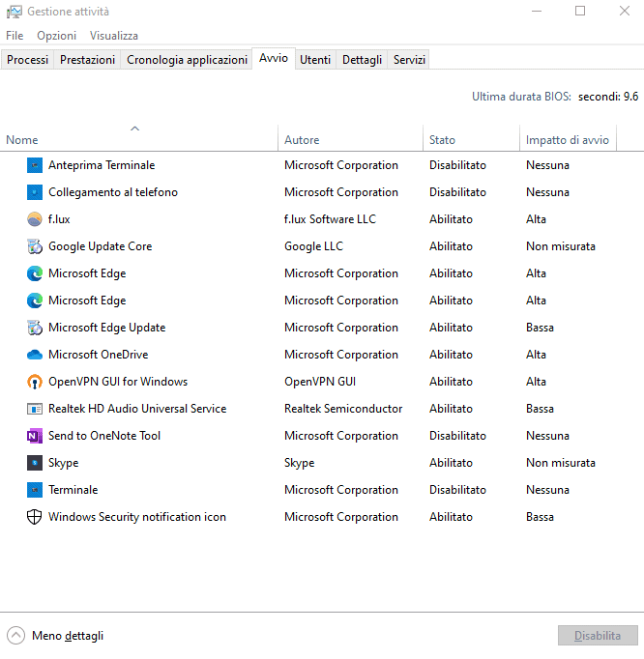This screenshot has height=659, width=644.
Task: Click the Collegamento al telefono icon
Action: (x=35, y=192)
